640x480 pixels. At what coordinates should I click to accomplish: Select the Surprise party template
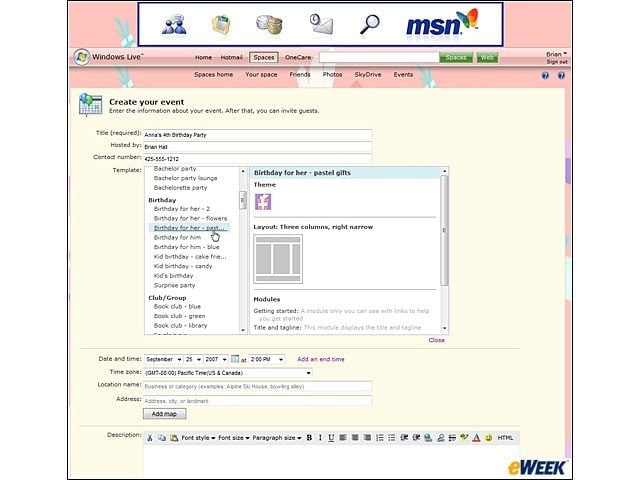click(174, 285)
